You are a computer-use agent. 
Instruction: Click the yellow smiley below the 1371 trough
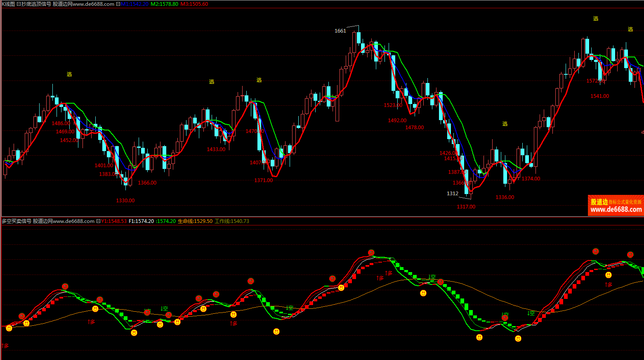pyautogui.click(x=276, y=332)
